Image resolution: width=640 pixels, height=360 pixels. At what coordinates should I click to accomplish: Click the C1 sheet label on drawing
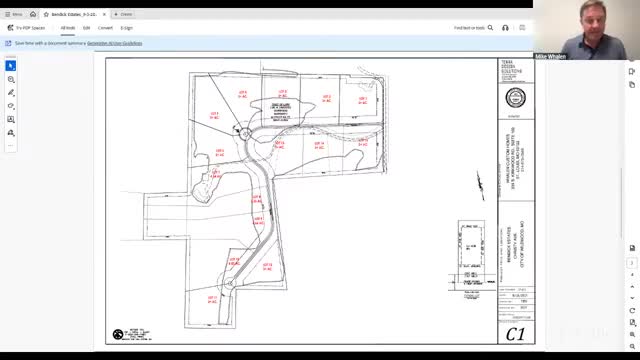pyautogui.click(x=516, y=334)
